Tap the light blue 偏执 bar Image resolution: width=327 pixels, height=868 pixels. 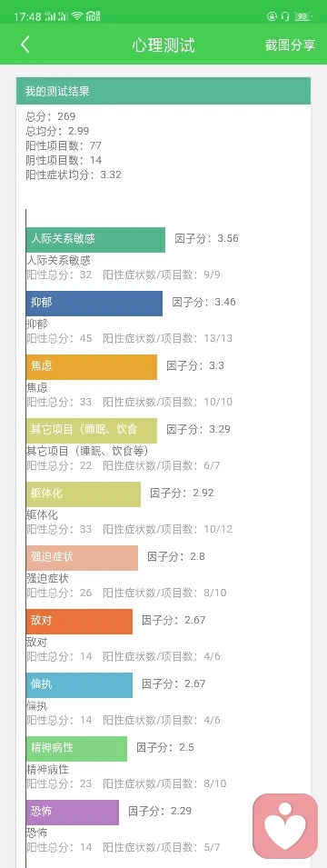79,685
